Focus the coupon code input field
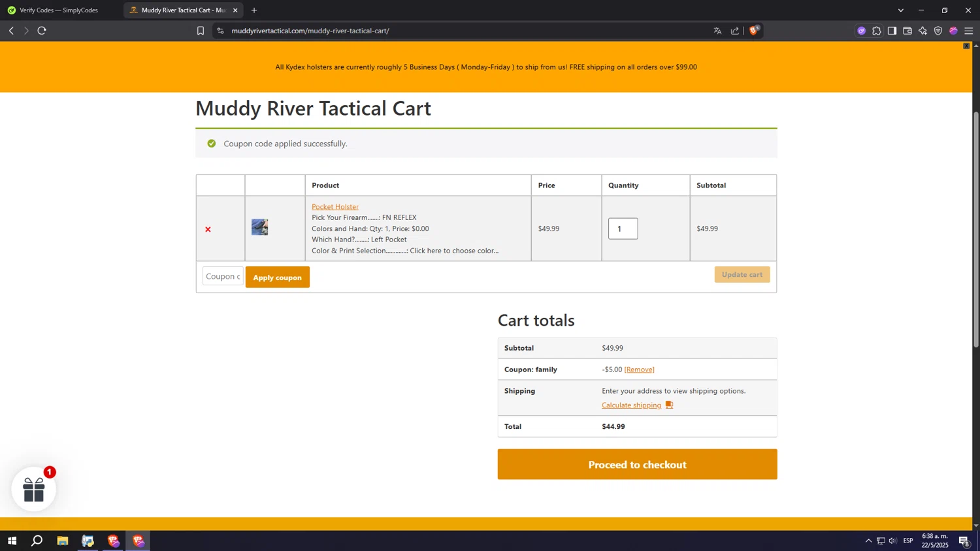Screen dimensions: 980x551 tap(223, 276)
